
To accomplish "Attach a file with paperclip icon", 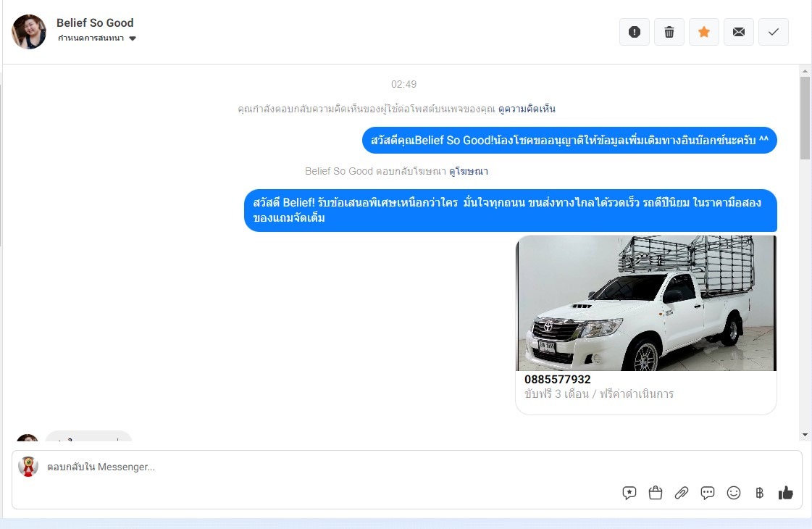I will coord(682,493).
